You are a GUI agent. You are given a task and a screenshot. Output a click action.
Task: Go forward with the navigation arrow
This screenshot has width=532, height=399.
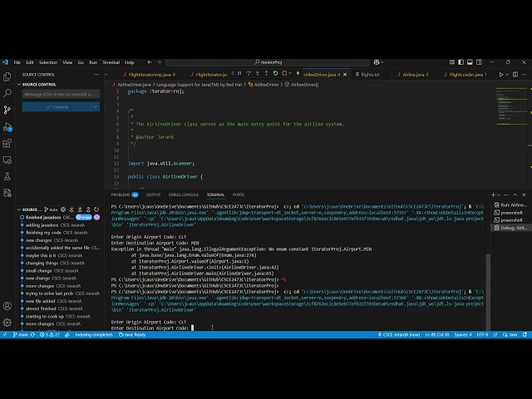tap(159, 62)
